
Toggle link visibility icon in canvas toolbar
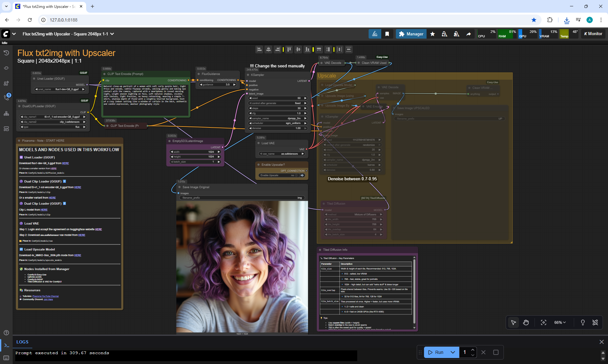[595, 323]
